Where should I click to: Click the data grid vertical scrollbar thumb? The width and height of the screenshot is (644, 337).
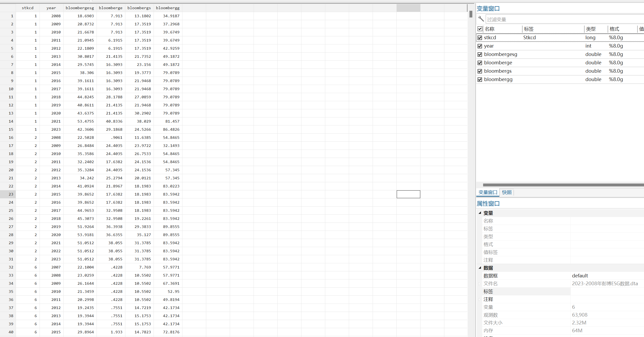(x=471, y=14)
